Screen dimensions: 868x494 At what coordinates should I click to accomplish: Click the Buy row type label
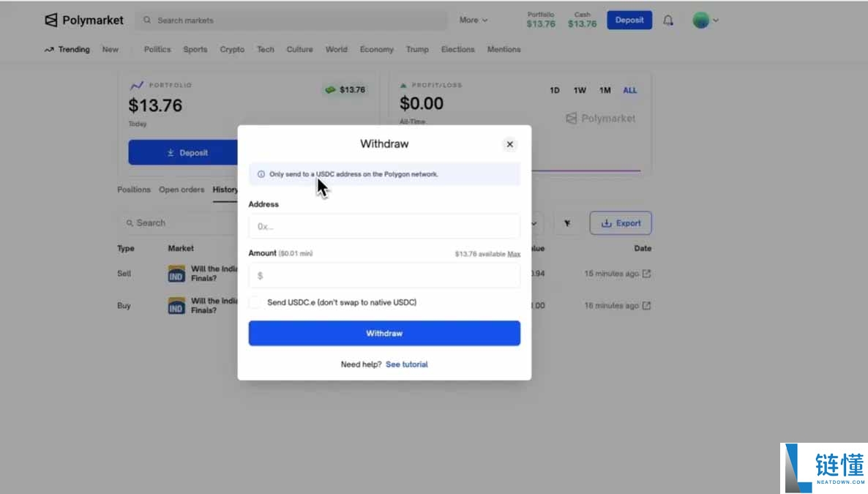pyautogui.click(x=124, y=306)
